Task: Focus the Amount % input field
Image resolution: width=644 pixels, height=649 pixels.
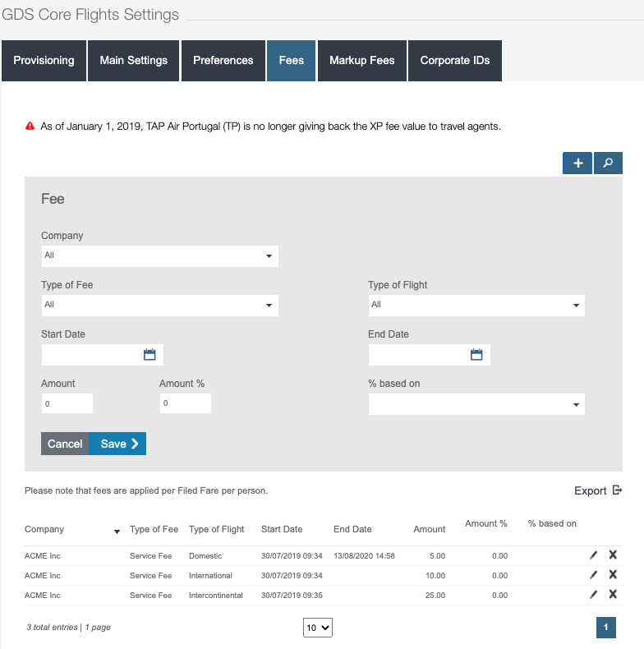Action: point(185,403)
